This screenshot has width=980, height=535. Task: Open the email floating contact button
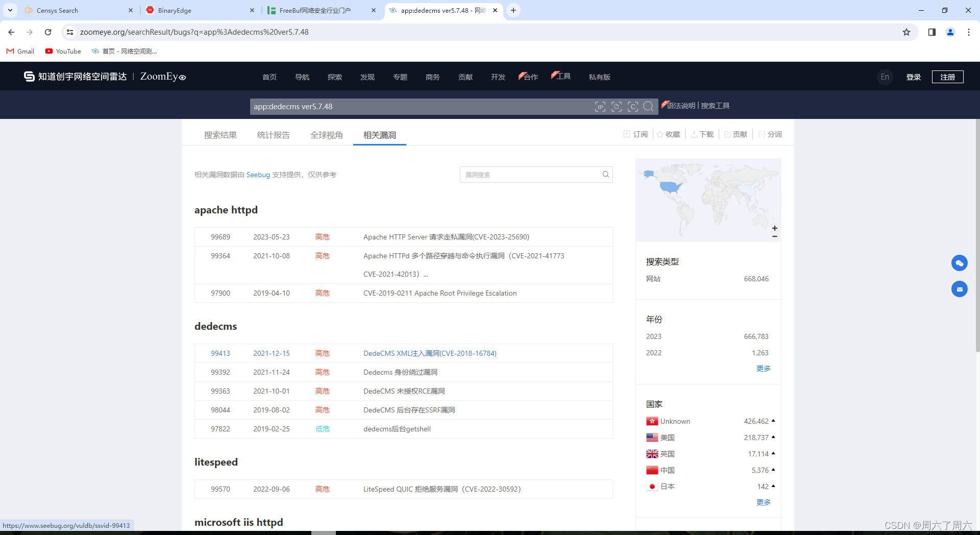[x=960, y=289]
